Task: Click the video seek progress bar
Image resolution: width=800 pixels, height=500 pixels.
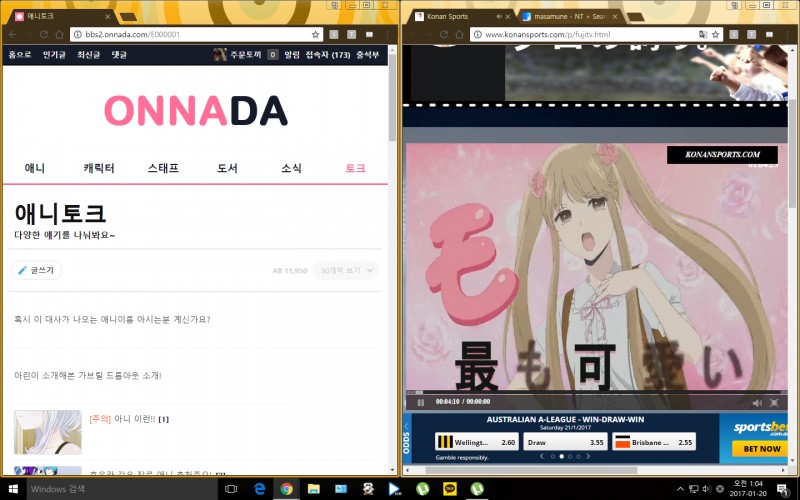Action: [x=590, y=392]
